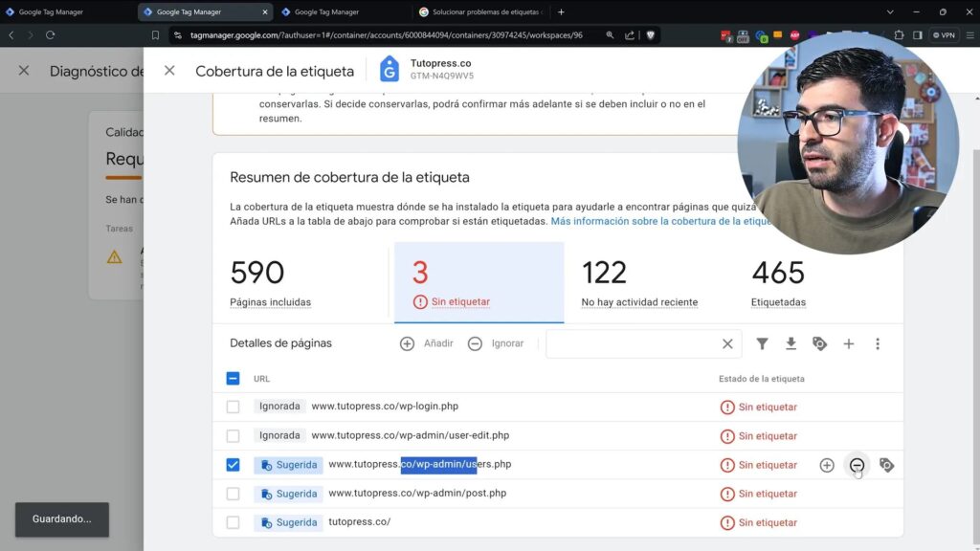The image size is (980, 551).
Task: Download the page list as file
Action: coord(791,343)
